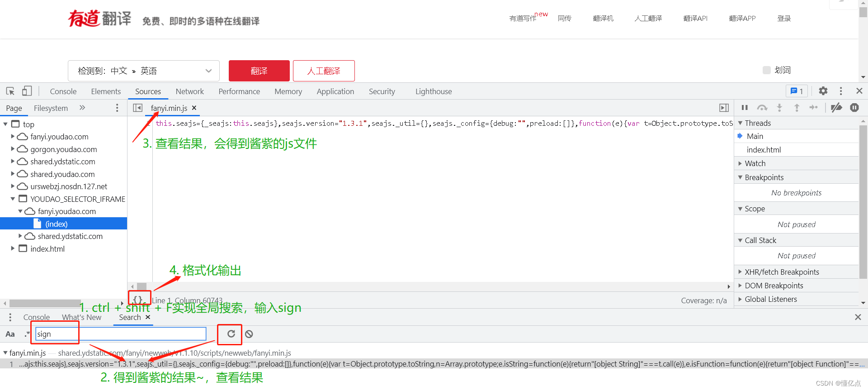Click the search query input field
868x391 pixels.
click(121, 334)
